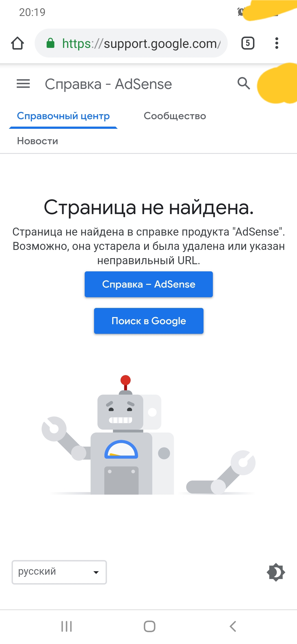Viewport: 297px width, 644px height.
Task: Tap the green padlock security icon
Action: [x=50, y=43]
